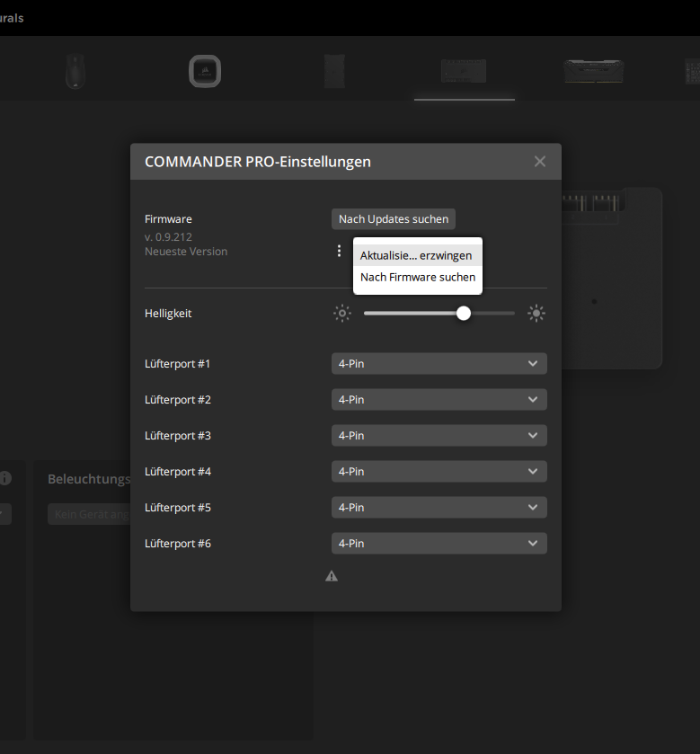The width and height of the screenshot is (700, 754).
Task: Select the mouse device thumbnail
Action: coord(75,71)
